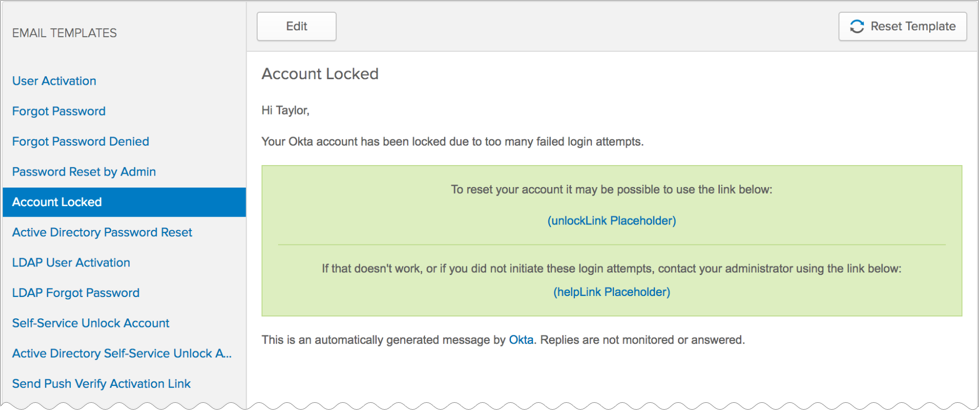
Task: Select Forgot Password template
Action: [59, 111]
